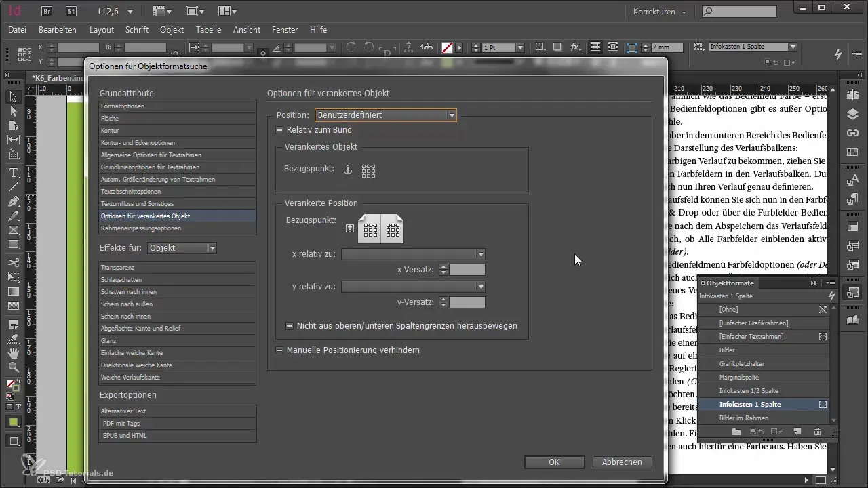Image resolution: width=868 pixels, height=488 pixels.
Task: Click the open-book panel icon in dock
Action: pos(853,321)
